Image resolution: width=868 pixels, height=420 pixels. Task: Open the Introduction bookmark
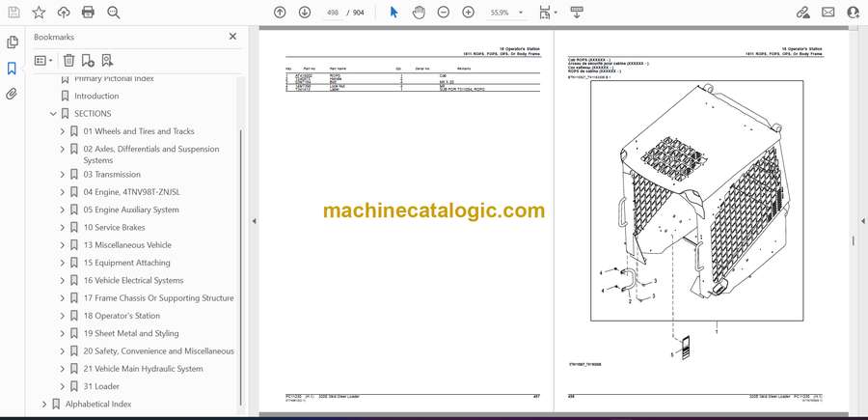[96, 96]
